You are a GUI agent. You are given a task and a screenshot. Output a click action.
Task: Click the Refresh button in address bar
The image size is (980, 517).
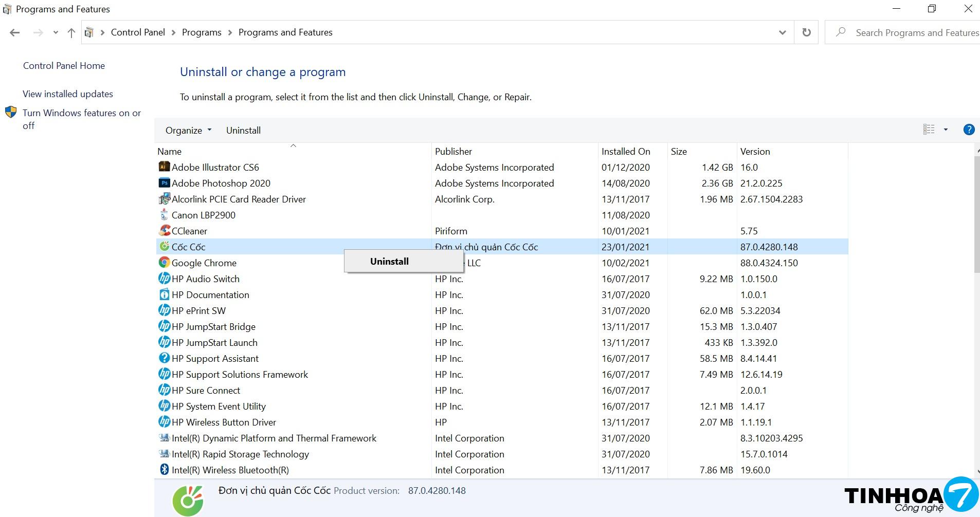point(806,32)
